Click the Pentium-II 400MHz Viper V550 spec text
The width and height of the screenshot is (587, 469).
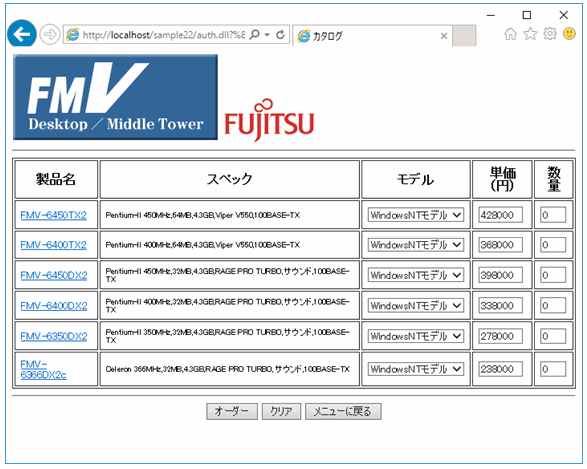pos(203,245)
